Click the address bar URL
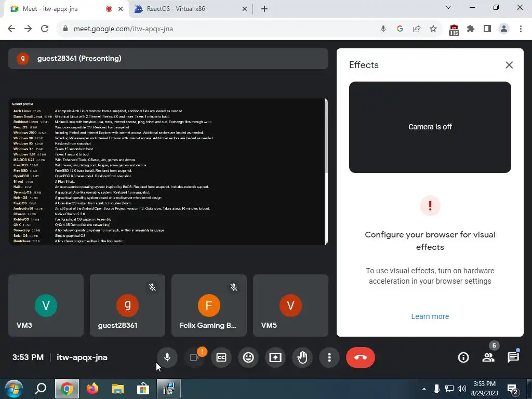This screenshot has width=532, height=399. click(123, 29)
